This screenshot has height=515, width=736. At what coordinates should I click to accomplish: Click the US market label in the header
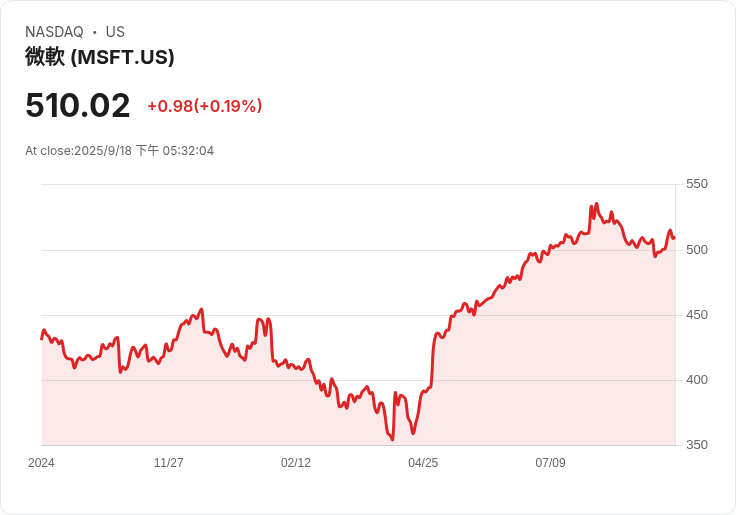(115, 32)
